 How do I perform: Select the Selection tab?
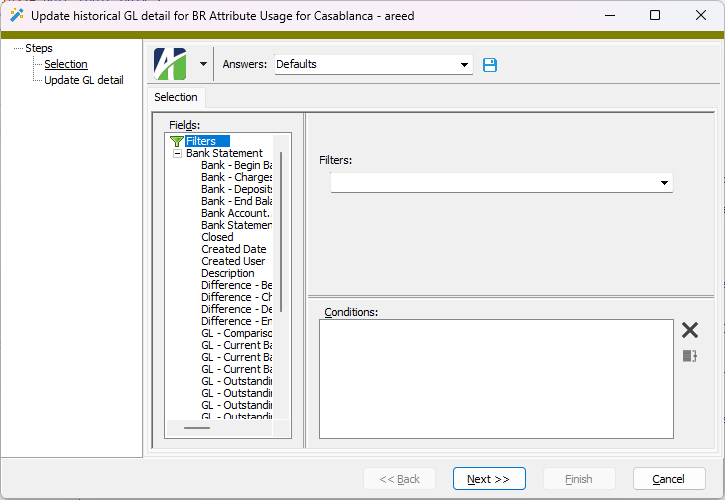coord(176,97)
